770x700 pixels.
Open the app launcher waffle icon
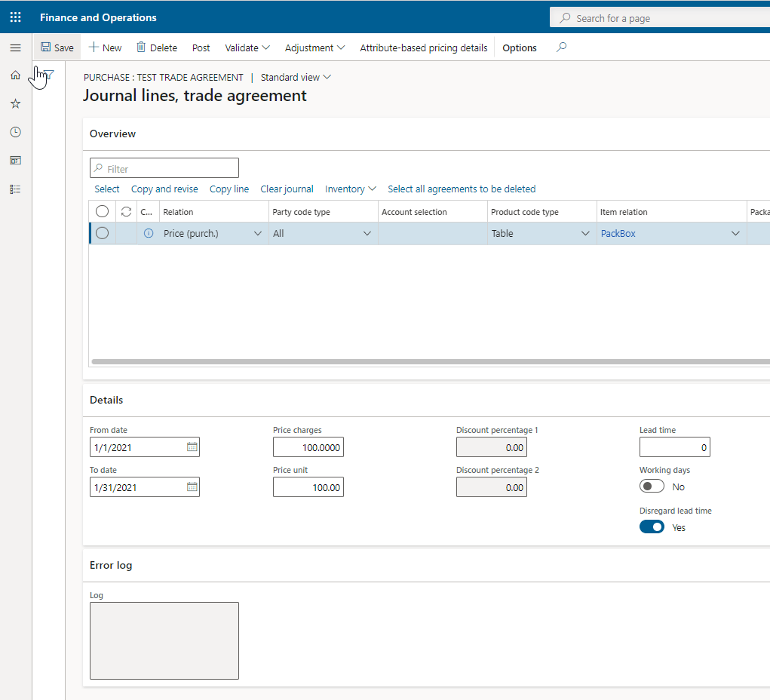tap(15, 17)
